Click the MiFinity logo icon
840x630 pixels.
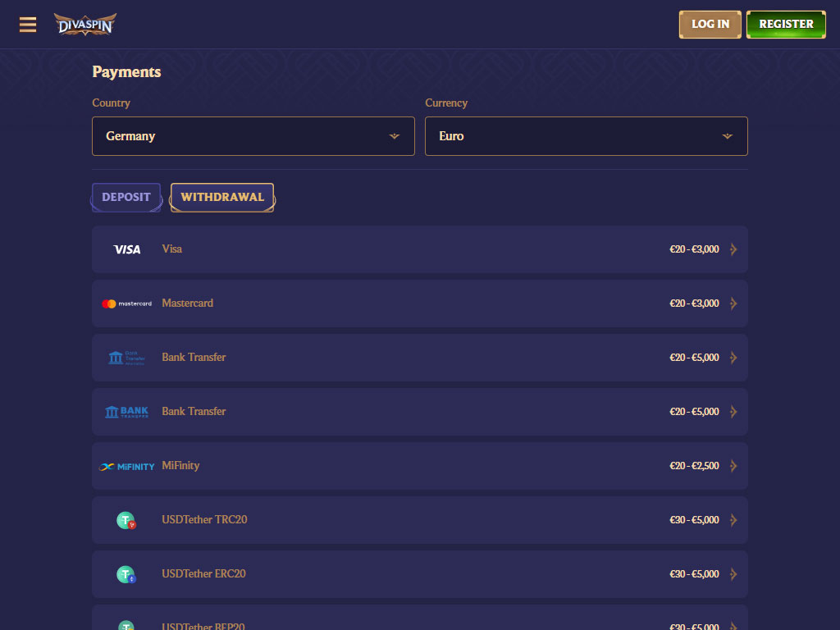[127, 467]
